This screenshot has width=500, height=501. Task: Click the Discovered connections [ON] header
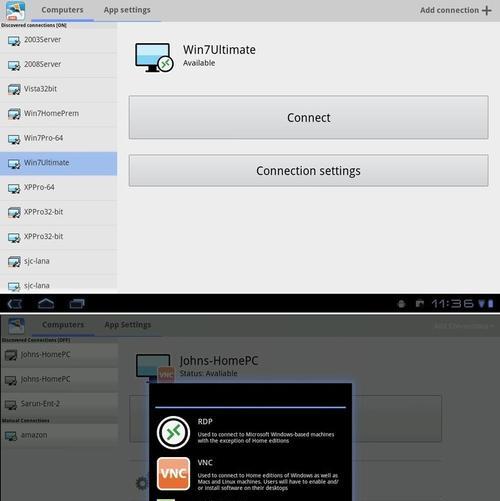coord(34,25)
